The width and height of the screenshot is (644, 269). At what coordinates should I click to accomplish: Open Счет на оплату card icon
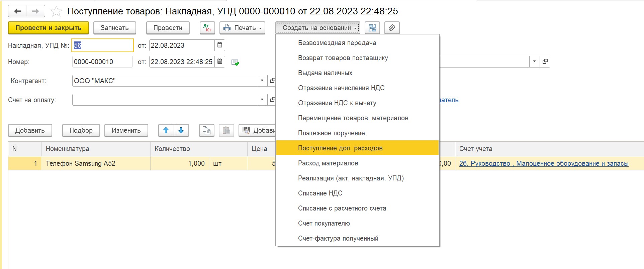[x=272, y=100]
